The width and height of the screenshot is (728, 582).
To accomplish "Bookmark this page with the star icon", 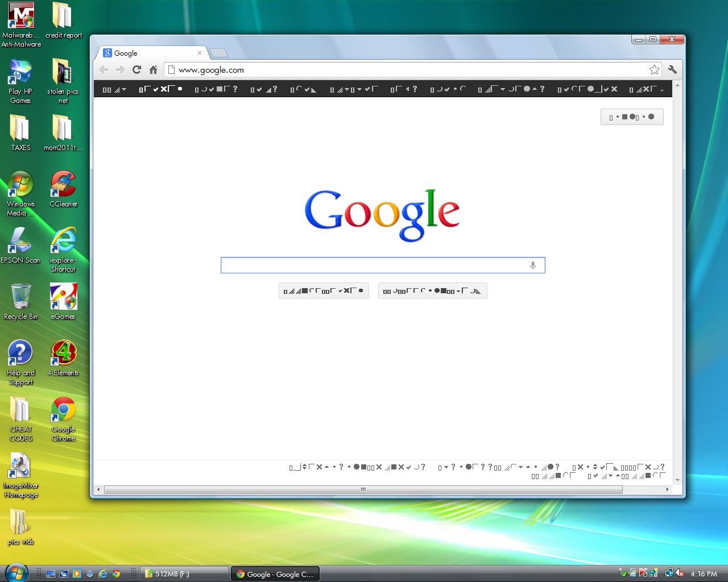I will pyautogui.click(x=654, y=70).
